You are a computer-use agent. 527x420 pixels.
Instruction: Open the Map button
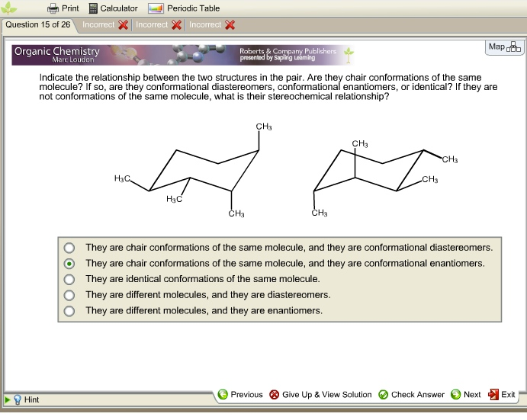[504, 47]
